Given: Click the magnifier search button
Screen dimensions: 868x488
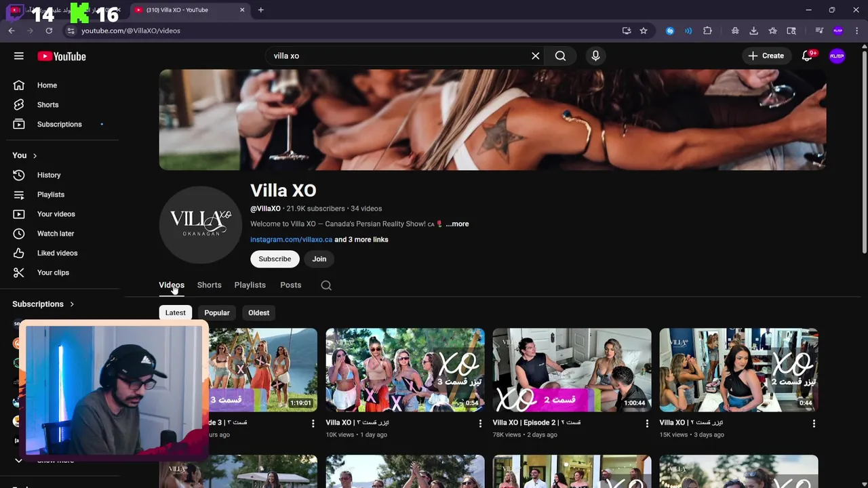Looking at the screenshot, I should (560, 56).
